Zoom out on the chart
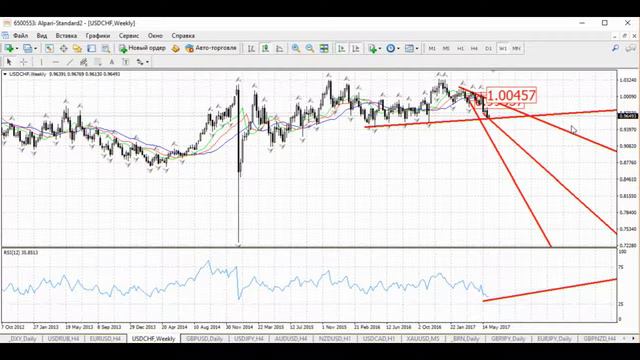The width and height of the screenshot is (640, 360). point(310,49)
